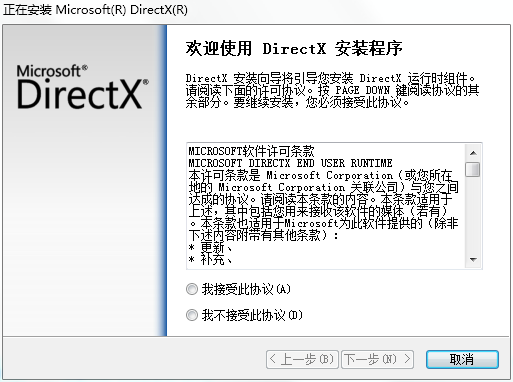The height and width of the screenshot is (382, 513).
Task: Click the * 更新 line in license text
Action: pos(210,247)
